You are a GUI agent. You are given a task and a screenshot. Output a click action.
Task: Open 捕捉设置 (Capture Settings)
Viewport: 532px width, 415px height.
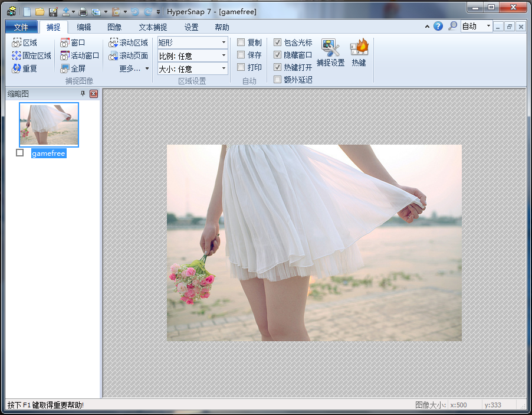330,52
